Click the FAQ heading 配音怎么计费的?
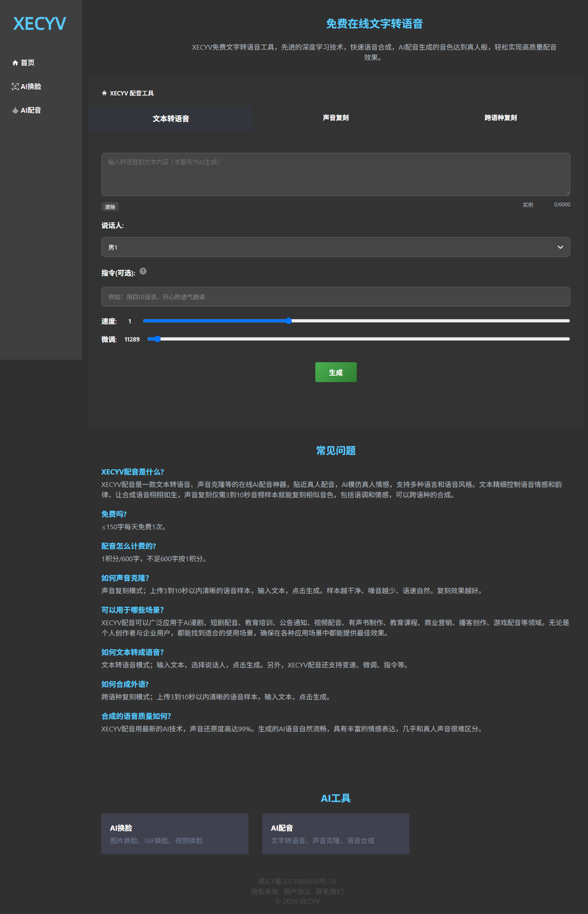The height and width of the screenshot is (914, 588). click(x=129, y=546)
